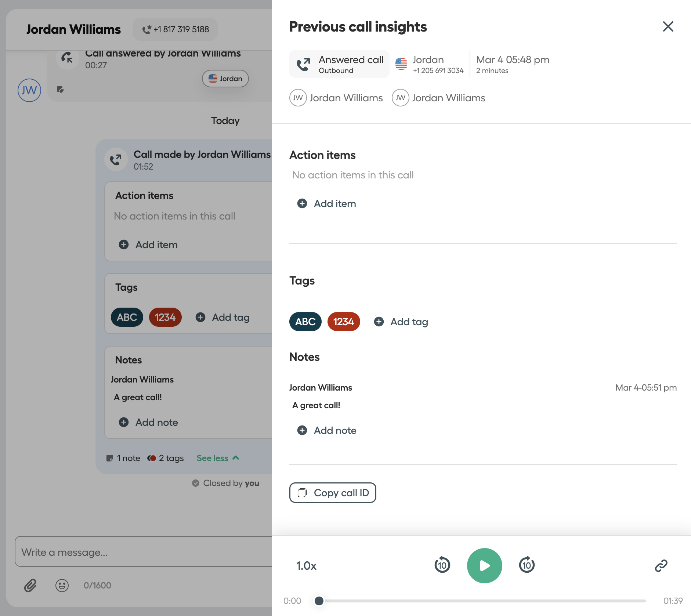The width and height of the screenshot is (691, 616).
Task: Click the plus icon for Add tag in insights panel
Action: tap(379, 322)
